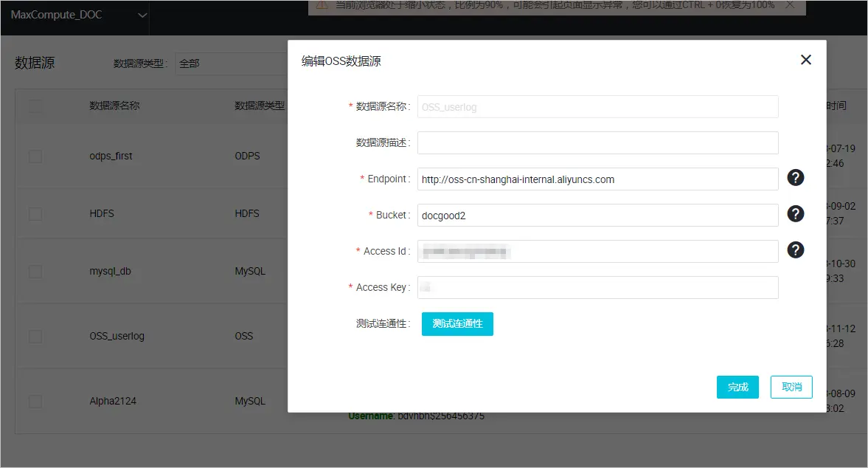Toggle the select-all checkbox in table header
Viewport: 868px width, 468px height.
[35, 106]
